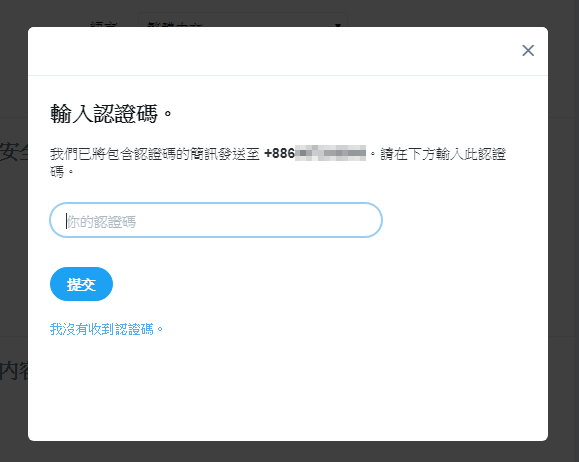Open the 我沒有收到認證碼 link

pos(106,329)
